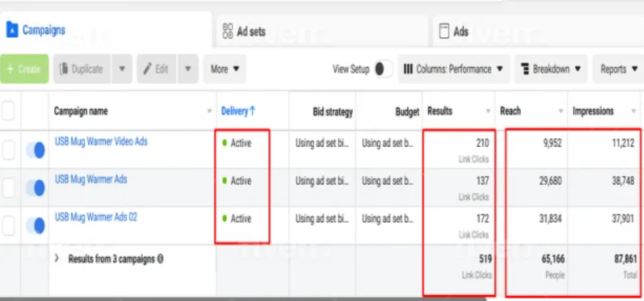Toggle the View Setup switch
This screenshot has height=301, width=644.
pyautogui.click(x=383, y=69)
